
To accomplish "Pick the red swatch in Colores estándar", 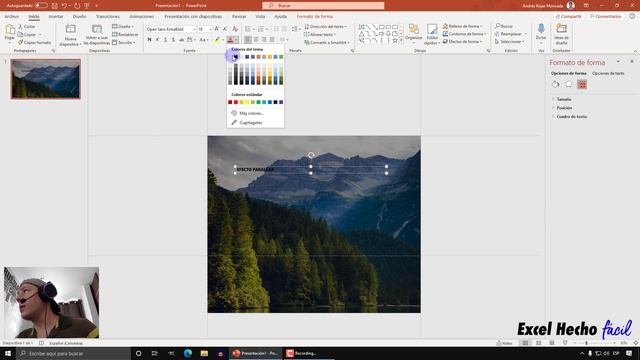I will click(x=236, y=102).
